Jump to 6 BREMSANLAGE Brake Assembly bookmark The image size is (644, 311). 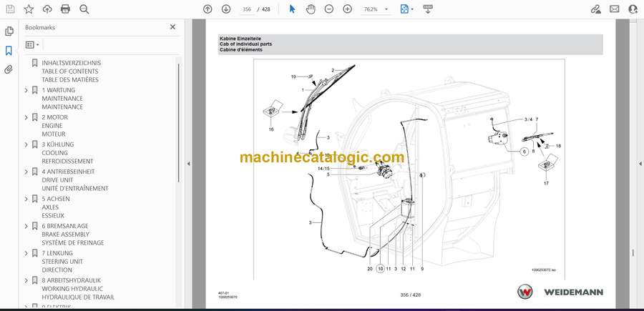point(73,235)
